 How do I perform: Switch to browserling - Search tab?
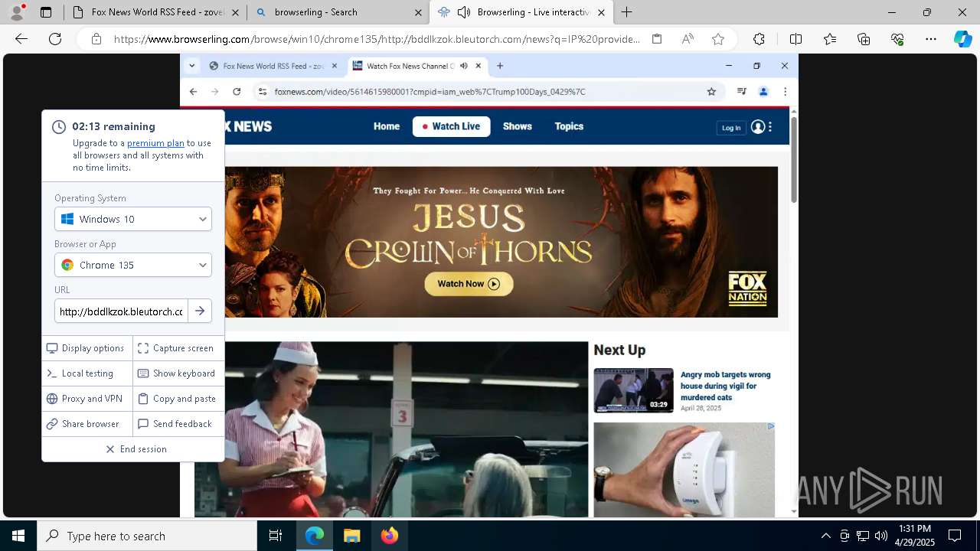coord(338,12)
